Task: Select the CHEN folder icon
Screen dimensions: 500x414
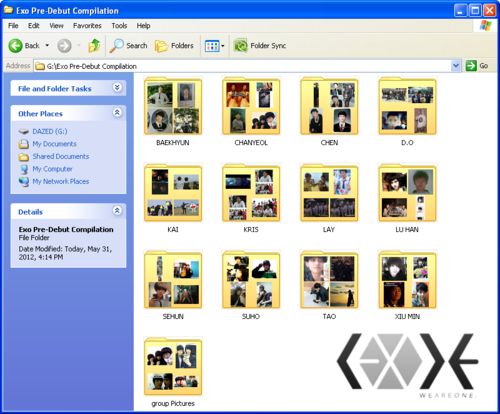Action: point(329,106)
